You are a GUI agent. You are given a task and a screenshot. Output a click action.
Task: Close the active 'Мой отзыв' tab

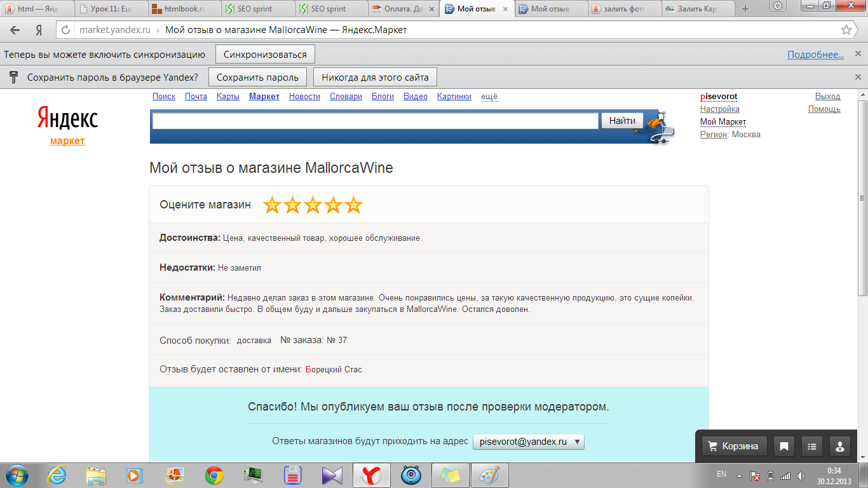click(506, 9)
